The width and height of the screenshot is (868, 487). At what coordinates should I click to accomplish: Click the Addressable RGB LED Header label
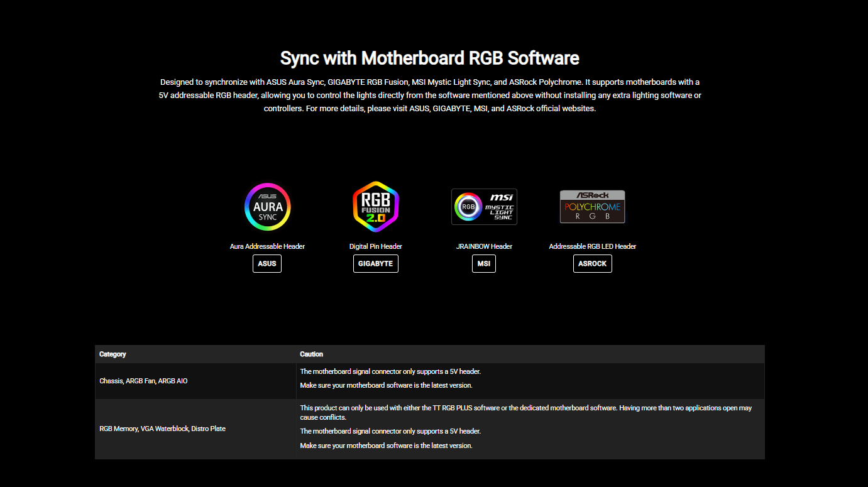tap(592, 246)
